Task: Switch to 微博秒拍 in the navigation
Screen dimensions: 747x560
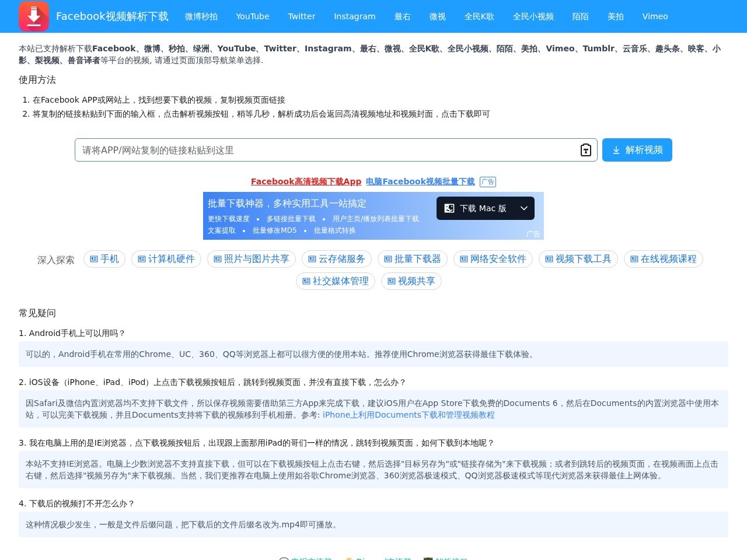Action: click(201, 16)
